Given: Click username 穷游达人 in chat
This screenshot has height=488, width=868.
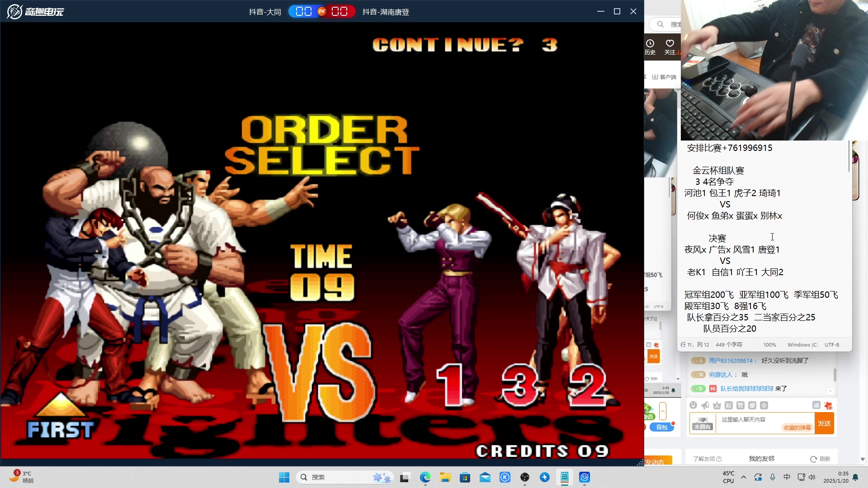Looking at the screenshot, I should (722, 375).
